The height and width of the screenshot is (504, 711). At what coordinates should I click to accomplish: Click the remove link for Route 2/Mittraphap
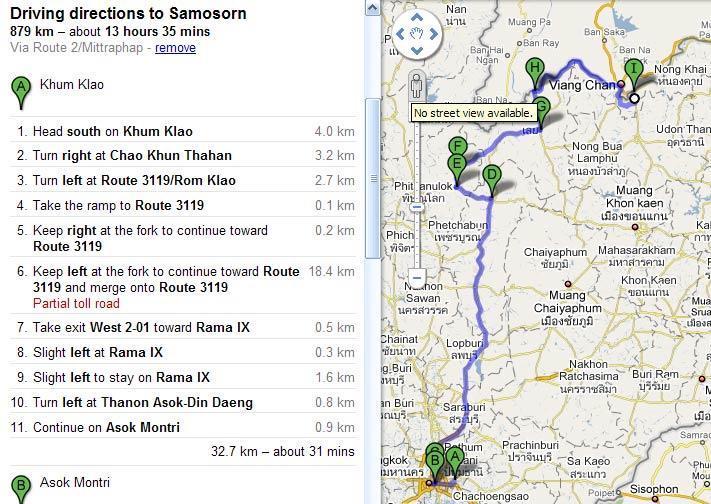(x=175, y=48)
